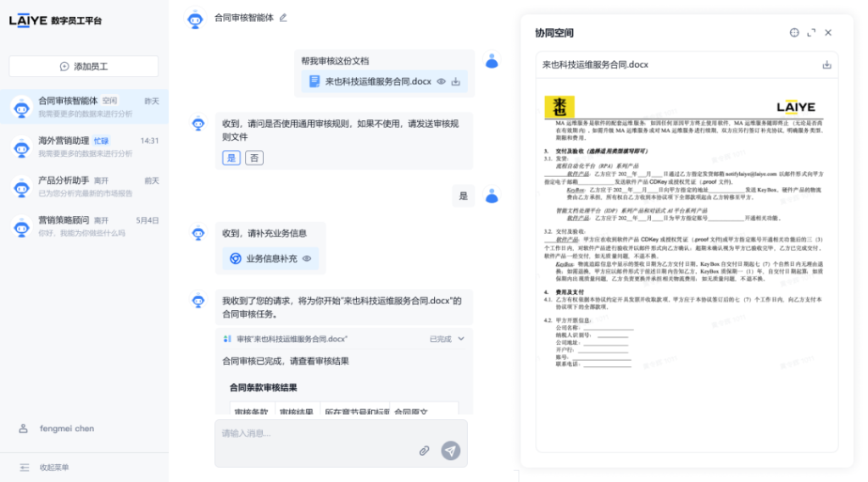Click the edit pencil icon beside 合同审核智能体 title
868x482 pixels.
[283, 17]
